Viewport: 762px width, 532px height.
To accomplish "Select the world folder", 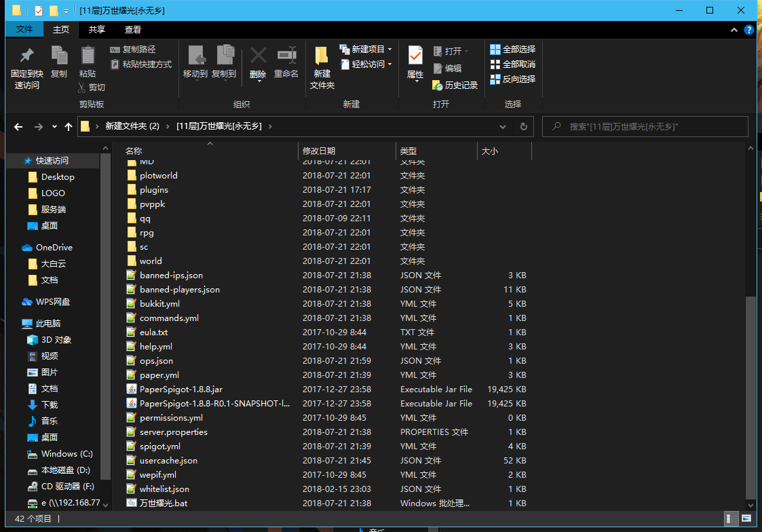I will tap(151, 261).
